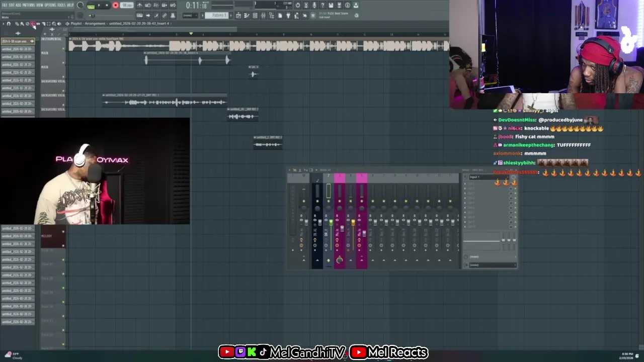644x362 pixels.
Task: Start playback with the Play button
Action: (x=99, y=5)
